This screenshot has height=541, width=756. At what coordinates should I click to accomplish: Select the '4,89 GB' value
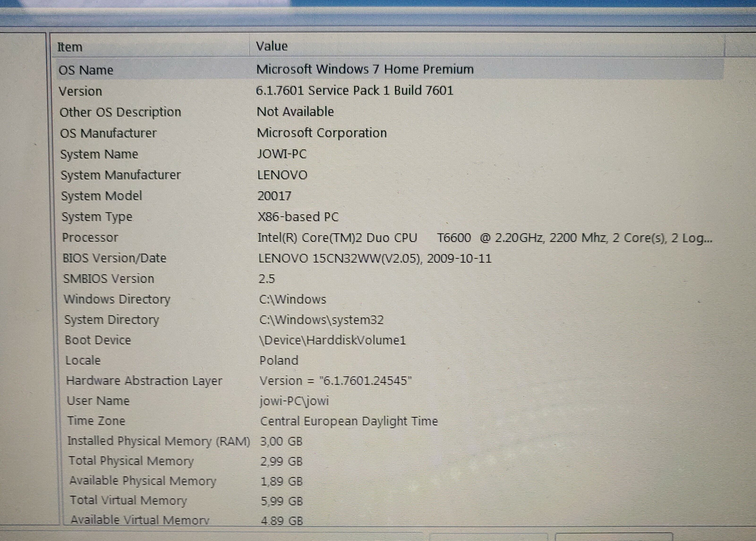[282, 520]
